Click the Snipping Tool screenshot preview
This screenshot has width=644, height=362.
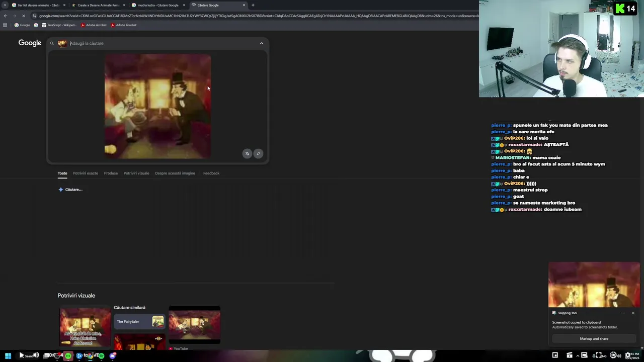coord(594,285)
